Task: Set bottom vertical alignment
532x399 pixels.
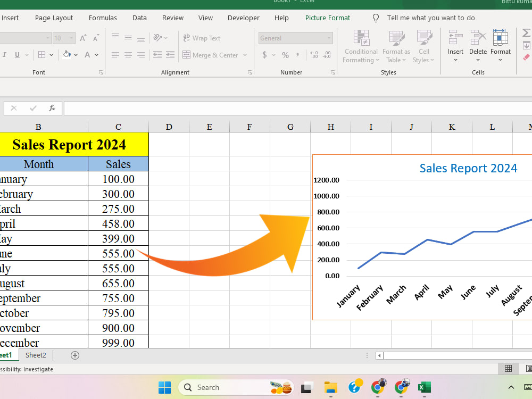Action: (141, 39)
